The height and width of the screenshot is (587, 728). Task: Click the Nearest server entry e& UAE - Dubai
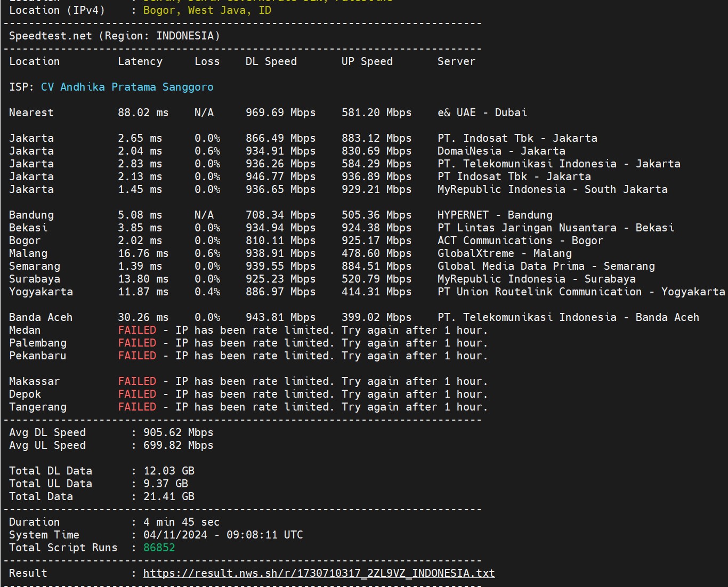[x=481, y=112]
